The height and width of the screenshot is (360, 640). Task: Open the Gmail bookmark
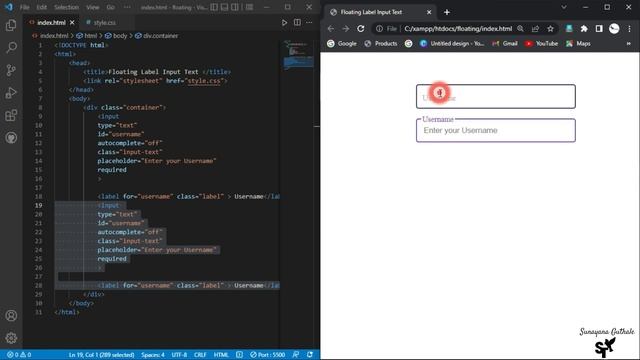(505, 43)
